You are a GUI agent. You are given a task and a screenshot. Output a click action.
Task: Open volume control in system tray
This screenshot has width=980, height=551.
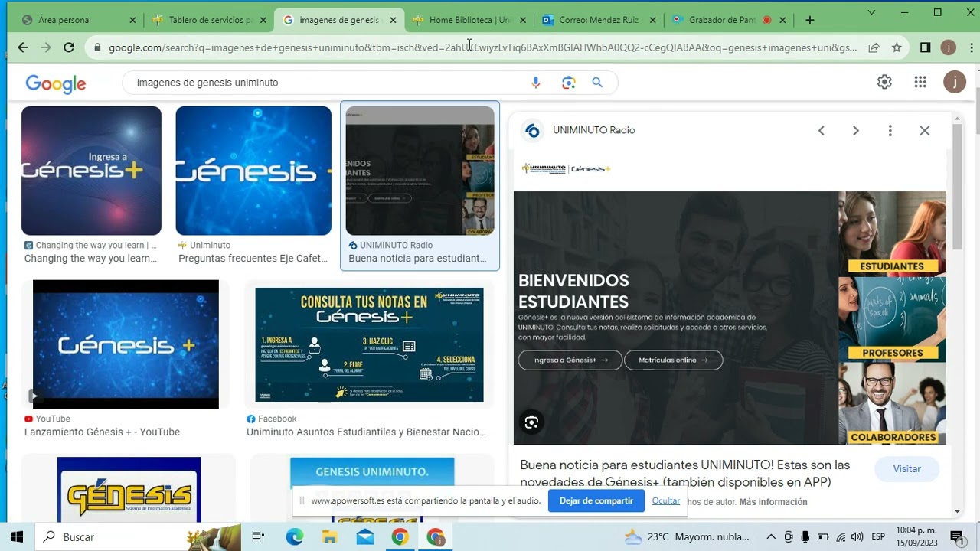tap(857, 537)
